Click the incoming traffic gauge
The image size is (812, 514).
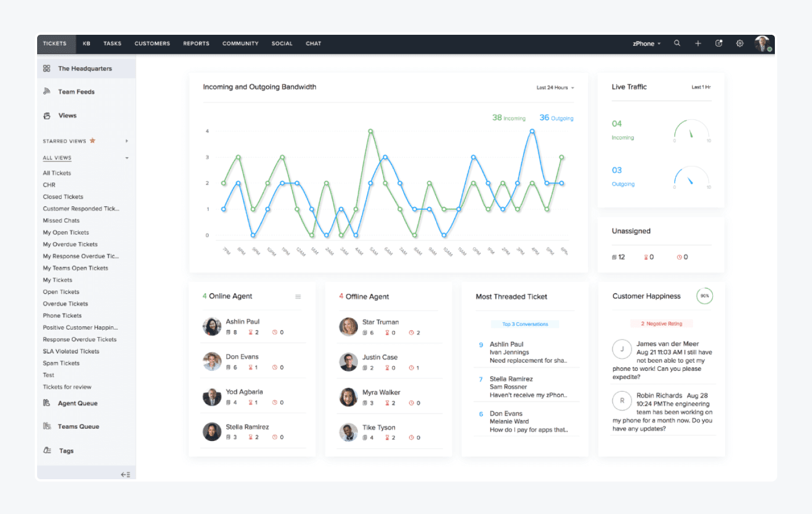[x=691, y=131]
